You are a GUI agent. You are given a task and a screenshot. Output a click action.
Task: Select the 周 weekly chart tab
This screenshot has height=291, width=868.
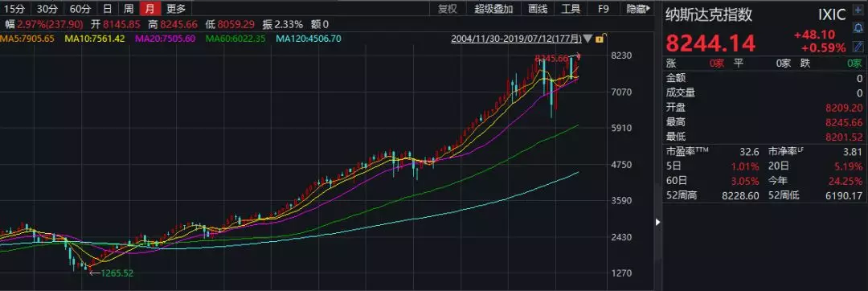click(x=129, y=9)
